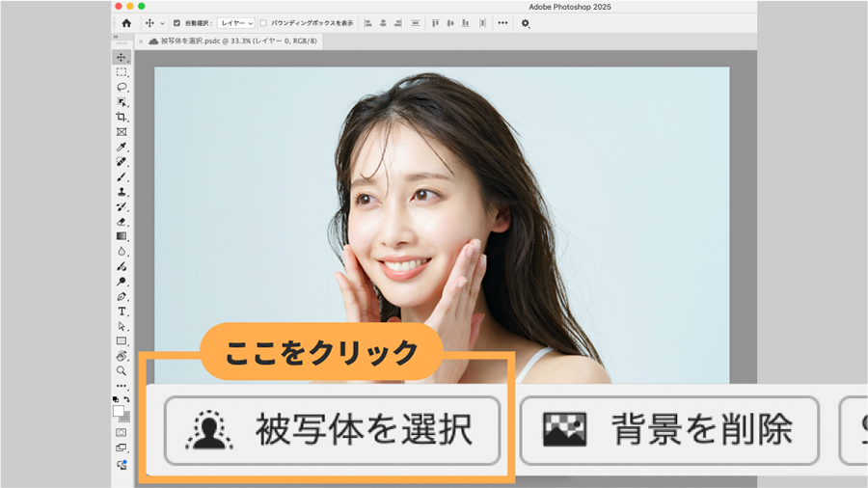The width and height of the screenshot is (868, 488).
Task: Align right edges
Action: (398, 23)
